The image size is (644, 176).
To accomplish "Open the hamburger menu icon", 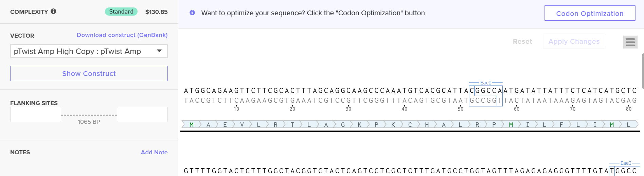I will [630, 42].
